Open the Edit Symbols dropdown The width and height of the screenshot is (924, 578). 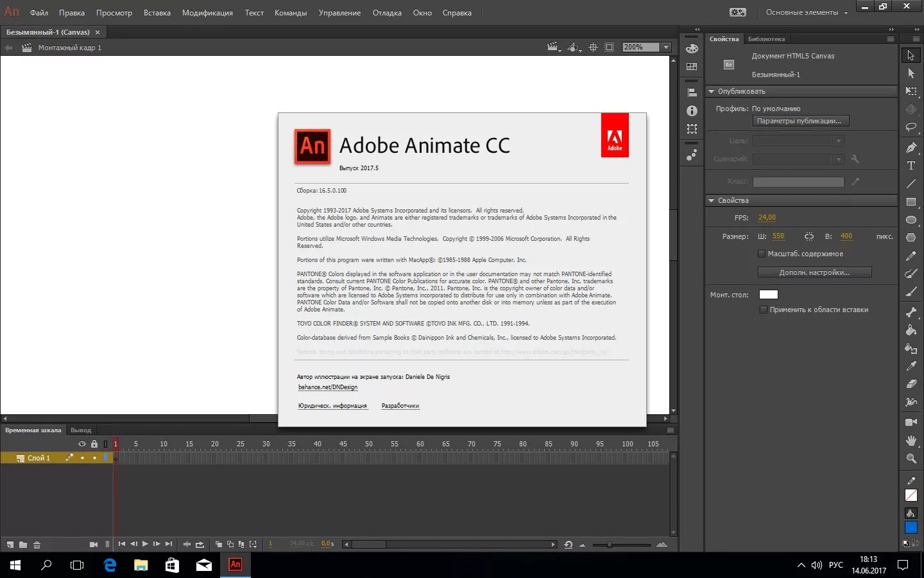pos(574,48)
